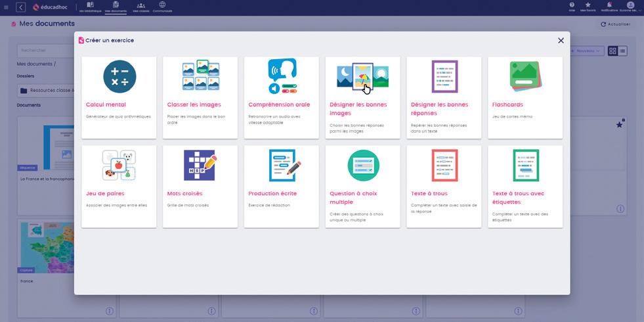Open the Aide help icon
This screenshot has width=644, height=322.
coord(572,7)
